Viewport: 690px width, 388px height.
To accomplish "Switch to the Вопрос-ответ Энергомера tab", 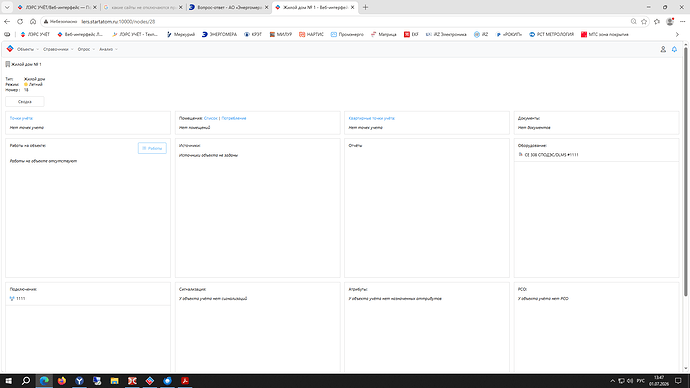I will pos(229,7).
